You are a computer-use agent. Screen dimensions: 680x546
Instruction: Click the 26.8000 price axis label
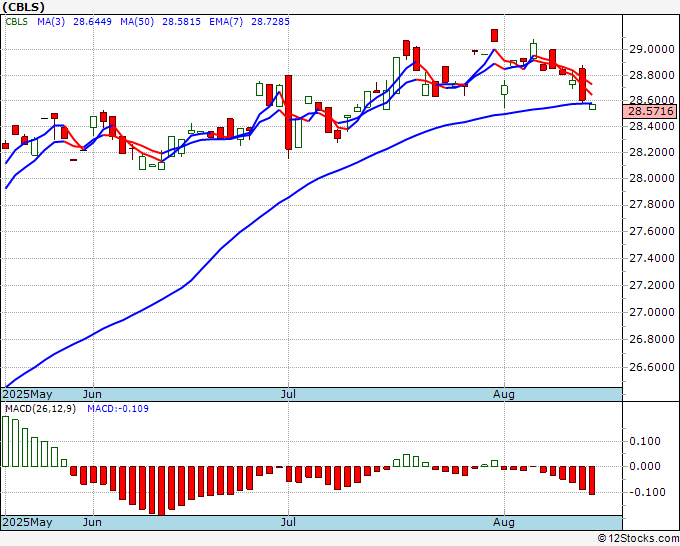(x=651, y=339)
